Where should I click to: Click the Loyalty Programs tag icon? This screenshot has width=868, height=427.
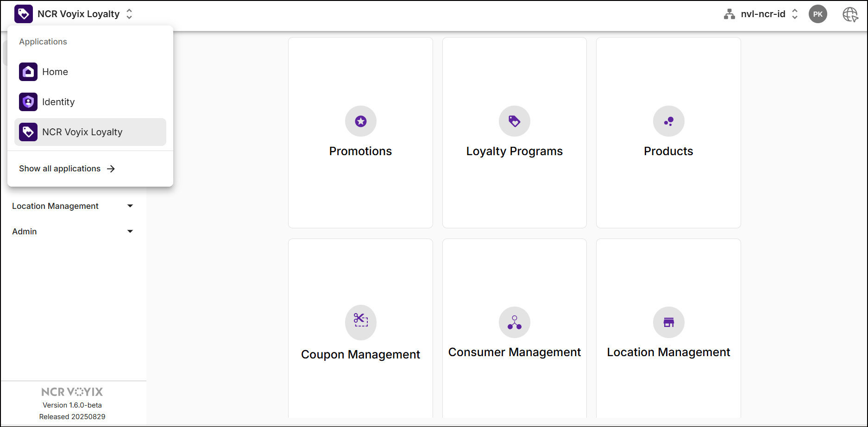point(514,121)
